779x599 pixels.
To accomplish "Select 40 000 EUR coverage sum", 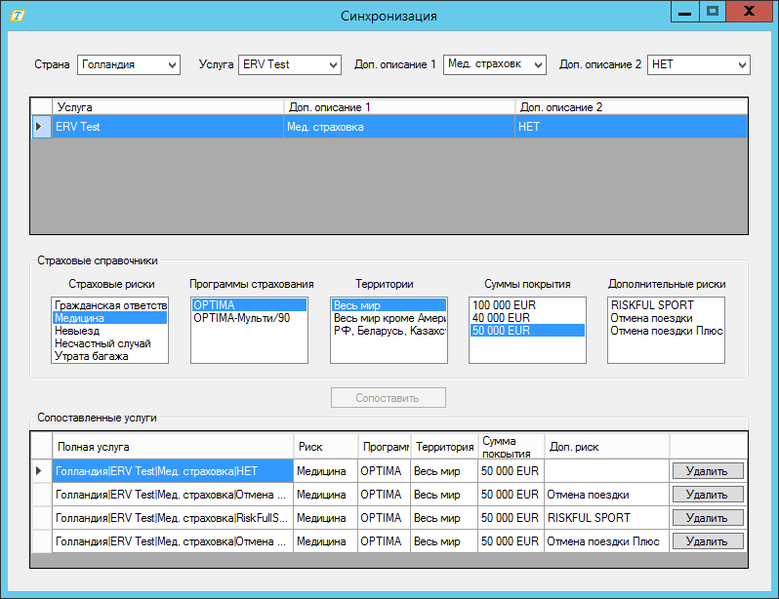I will (499, 318).
